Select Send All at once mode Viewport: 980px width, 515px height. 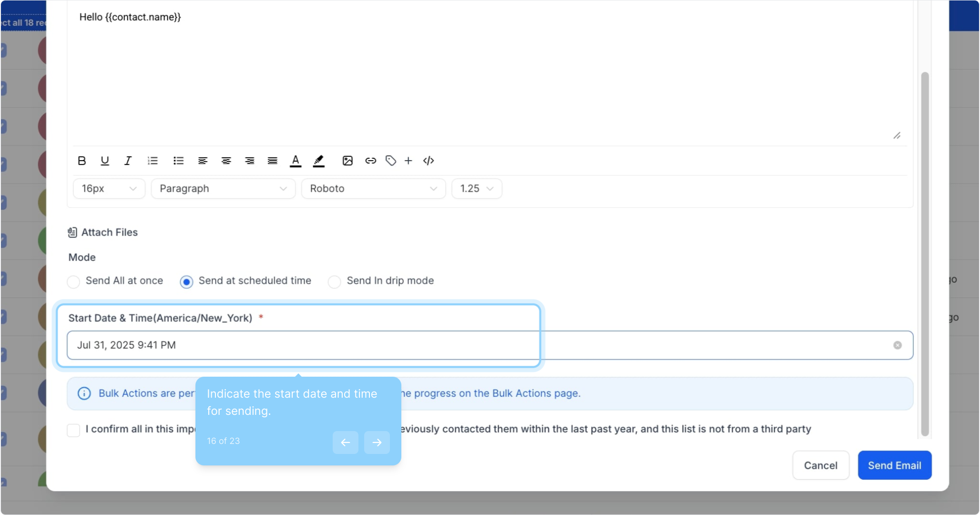73,281
